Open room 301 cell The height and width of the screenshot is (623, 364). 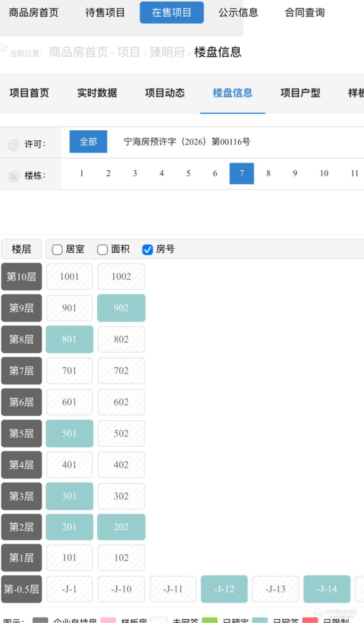point(69,496)
